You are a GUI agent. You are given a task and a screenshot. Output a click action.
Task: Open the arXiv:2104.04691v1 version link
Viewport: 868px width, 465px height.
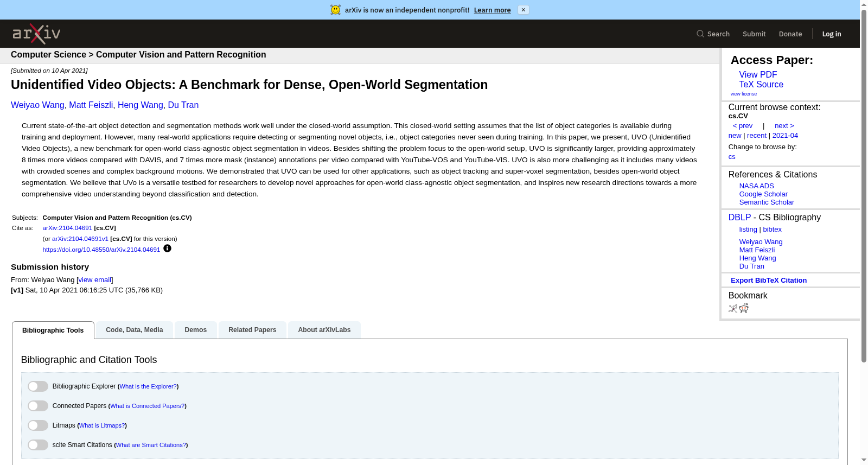click(80, 239)
